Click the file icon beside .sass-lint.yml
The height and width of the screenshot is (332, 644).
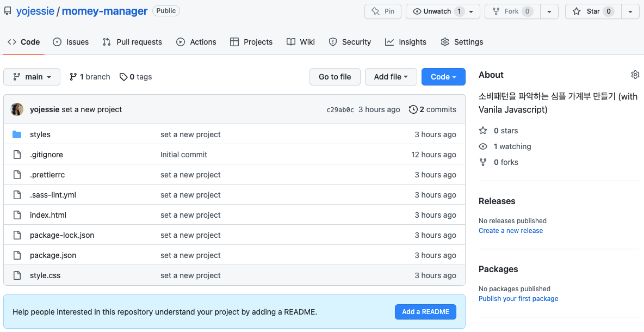tap(17, 195)
